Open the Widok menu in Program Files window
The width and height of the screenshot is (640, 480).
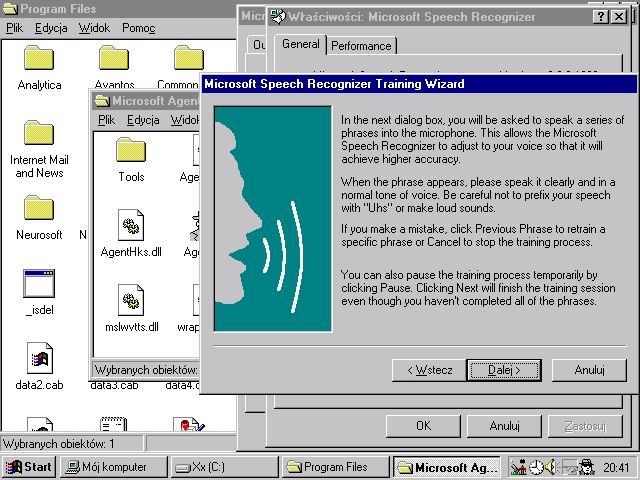point(94,28)
